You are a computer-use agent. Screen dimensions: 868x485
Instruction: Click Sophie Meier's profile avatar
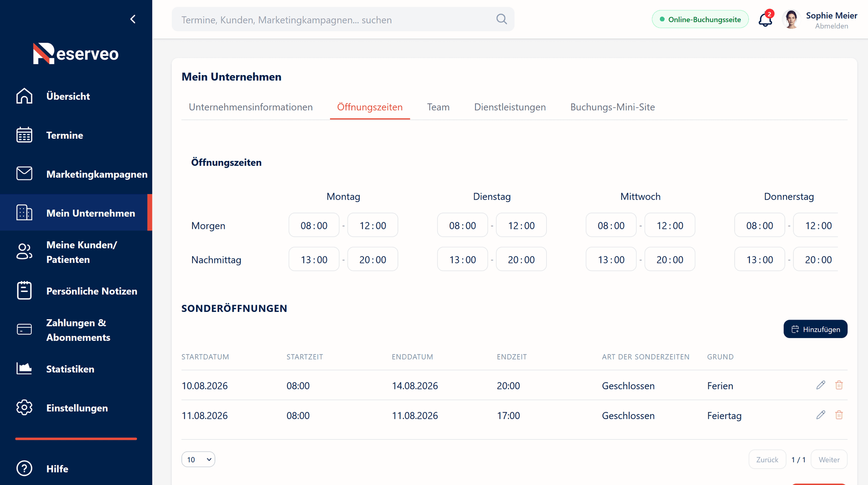click(x=791, y=19)
